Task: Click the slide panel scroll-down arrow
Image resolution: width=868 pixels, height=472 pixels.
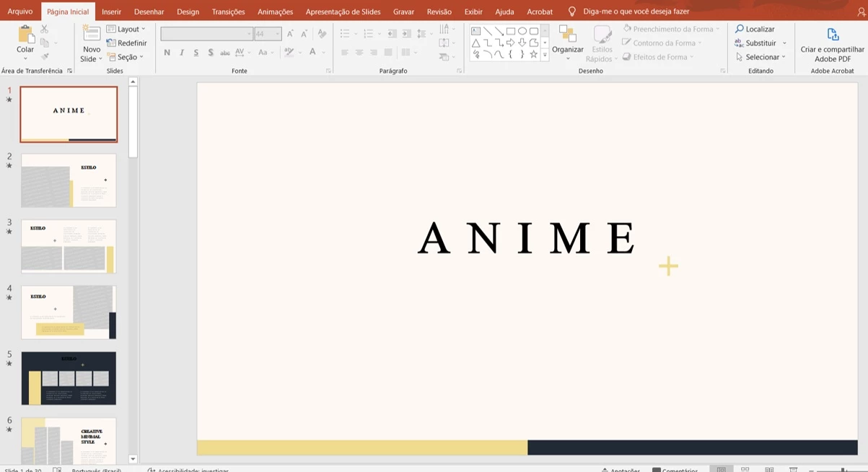Action: 133,459
